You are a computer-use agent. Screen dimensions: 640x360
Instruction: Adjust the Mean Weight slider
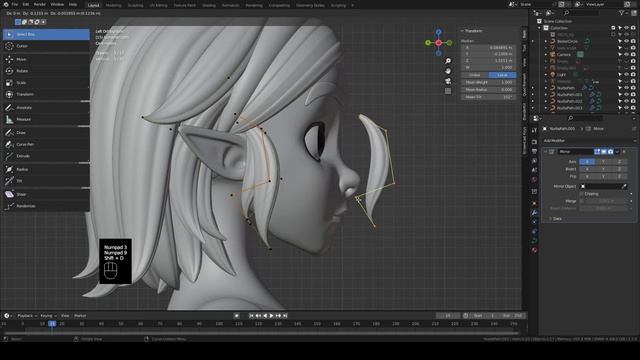point(489,82)
